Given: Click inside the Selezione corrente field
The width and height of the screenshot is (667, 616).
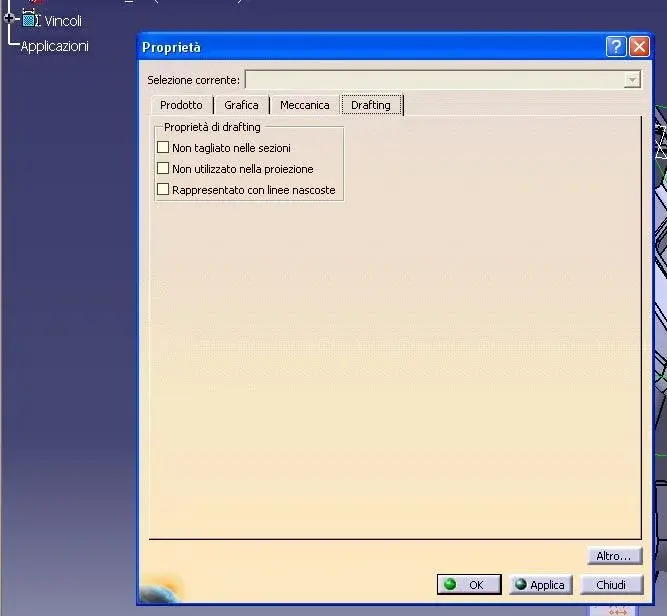Looking at the screenshot, I should (x=433, y=80).
